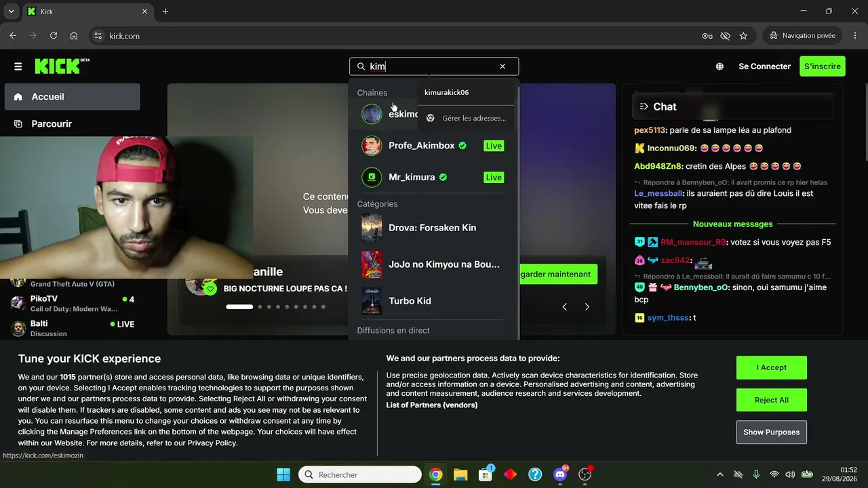Screen dimensions: 868x488
Task: Open chat user Bennyben_oO profile
Action: pos(699,287)
